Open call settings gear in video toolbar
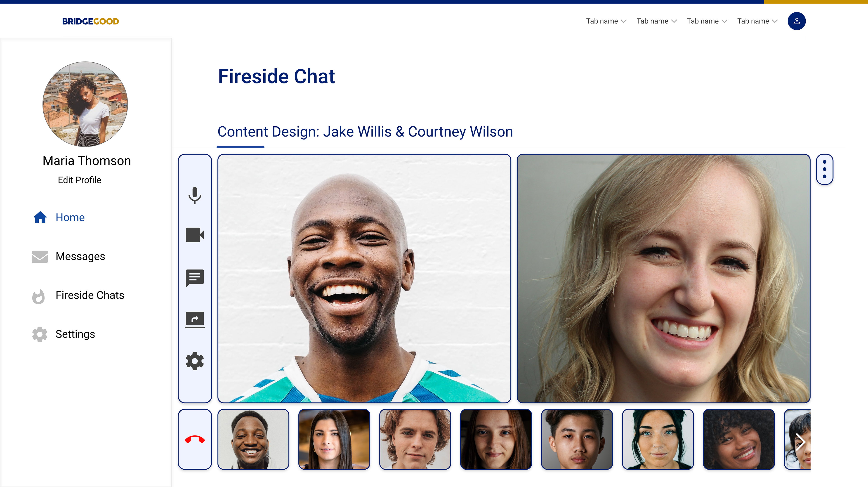This screenshot has width=868, height=487. (x=195, y=361)
